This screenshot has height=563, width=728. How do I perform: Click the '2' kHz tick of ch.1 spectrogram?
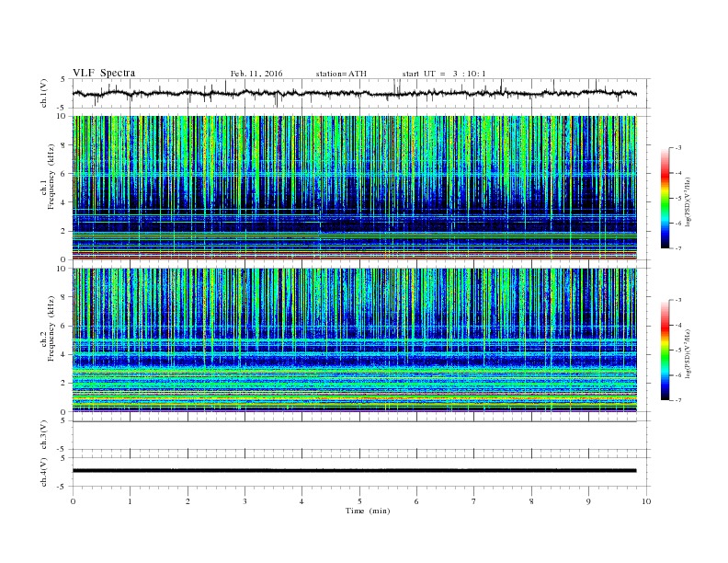click(x=64, y=231)
